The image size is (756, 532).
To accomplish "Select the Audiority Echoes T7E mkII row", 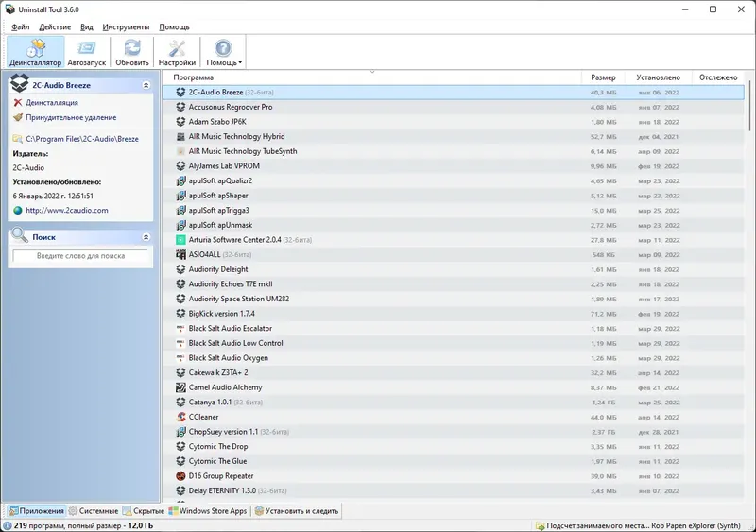I will [454, 284].
